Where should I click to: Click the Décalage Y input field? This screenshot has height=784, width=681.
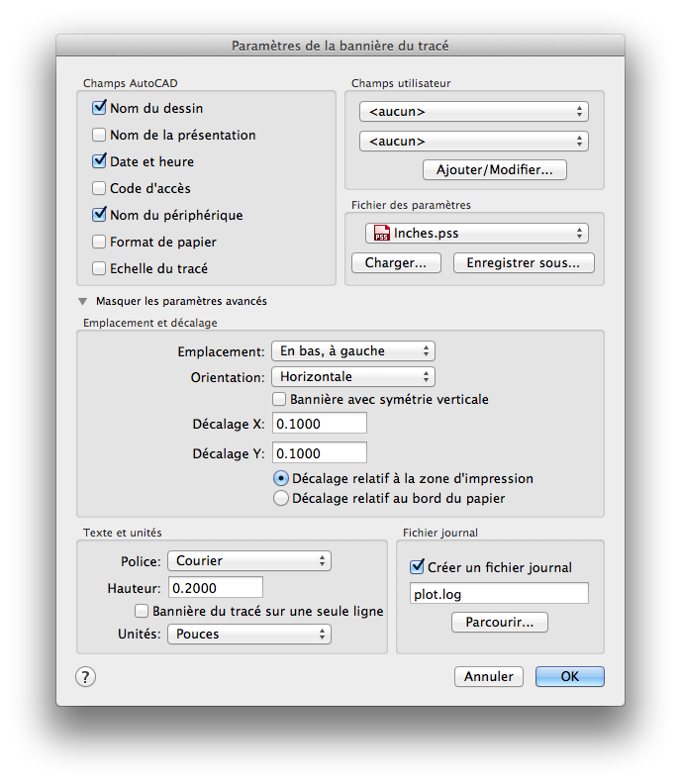click(320, 452)
